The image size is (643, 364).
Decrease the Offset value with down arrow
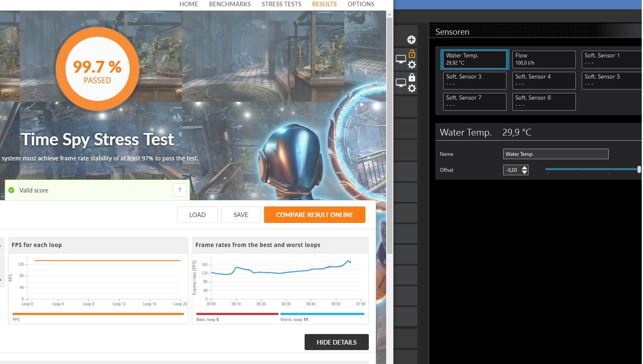point(525,172)
